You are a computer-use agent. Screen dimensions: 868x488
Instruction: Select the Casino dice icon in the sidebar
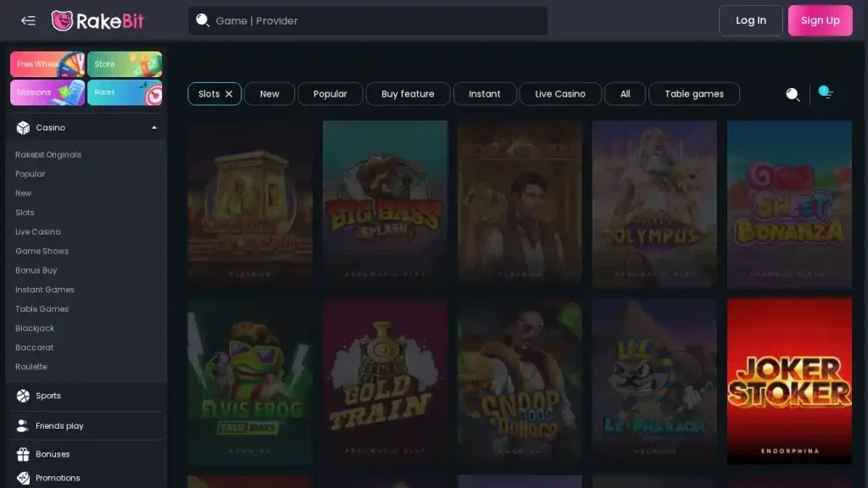pyautogui.click(x=23, y=128)
